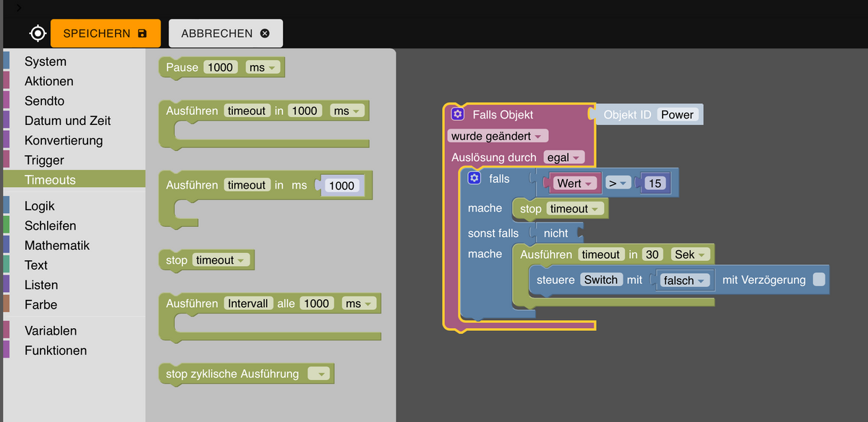Click the 1000 field in Intervall block

316,303
